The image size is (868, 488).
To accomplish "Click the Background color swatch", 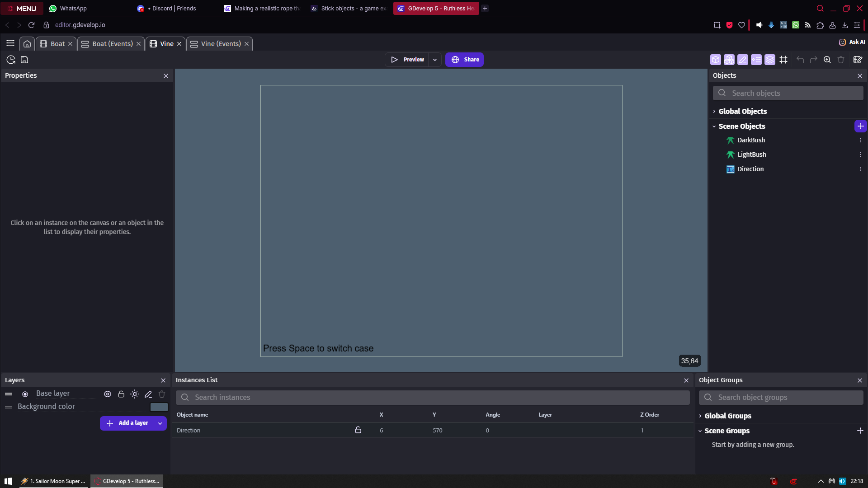I will coord(159,407).
